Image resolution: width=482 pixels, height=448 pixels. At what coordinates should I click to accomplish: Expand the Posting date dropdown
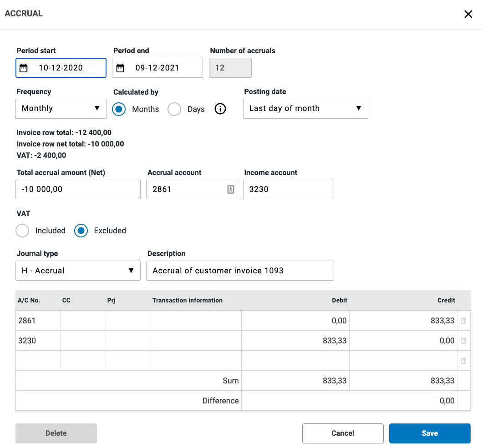(x=305, y=109)
